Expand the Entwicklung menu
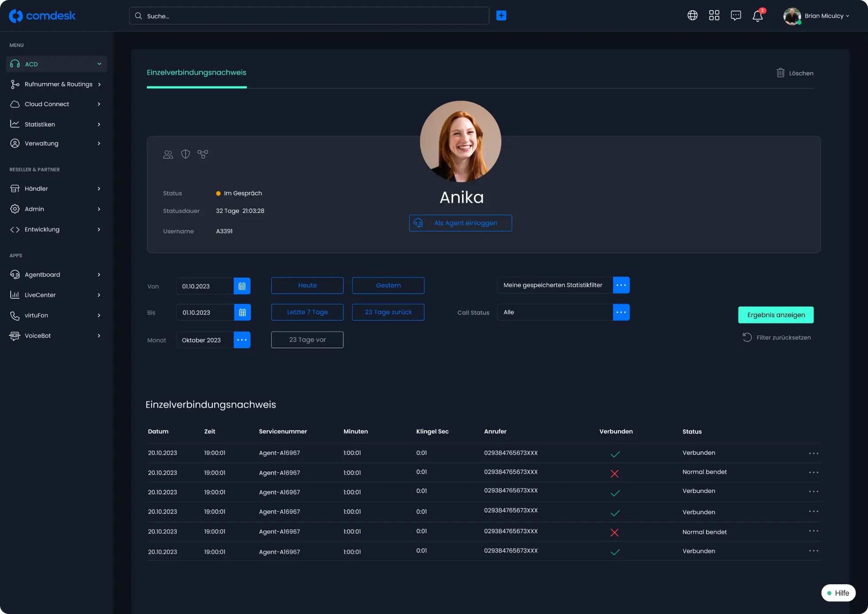The height and width of the screenshot is (614, 868). pyautogui.click(x=56, y=229)
